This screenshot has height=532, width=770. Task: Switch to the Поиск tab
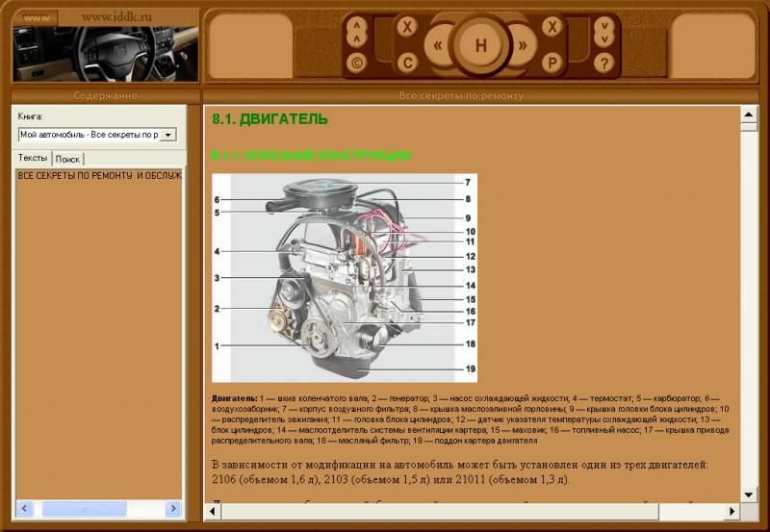[67, 159]
